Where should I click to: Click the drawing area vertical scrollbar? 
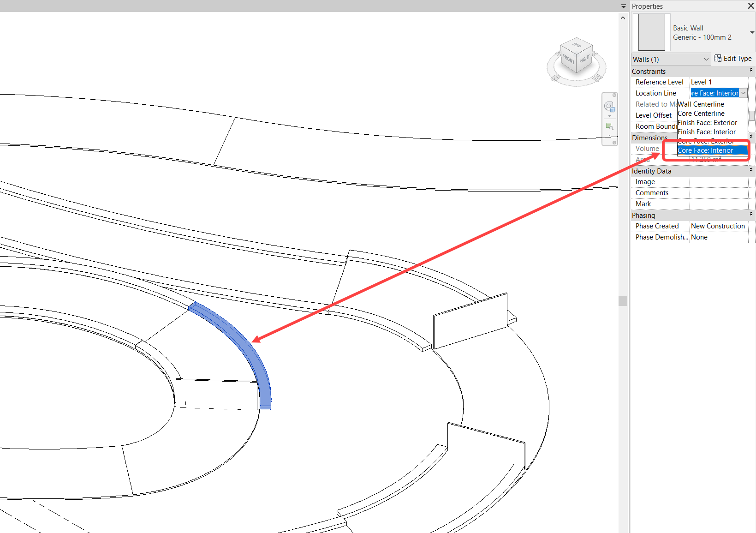623,300
